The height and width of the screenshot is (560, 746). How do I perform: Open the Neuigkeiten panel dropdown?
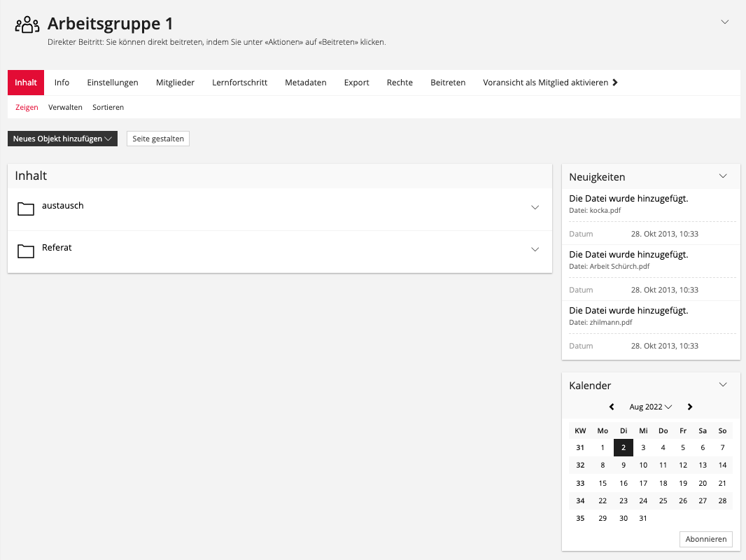point(724,176)
